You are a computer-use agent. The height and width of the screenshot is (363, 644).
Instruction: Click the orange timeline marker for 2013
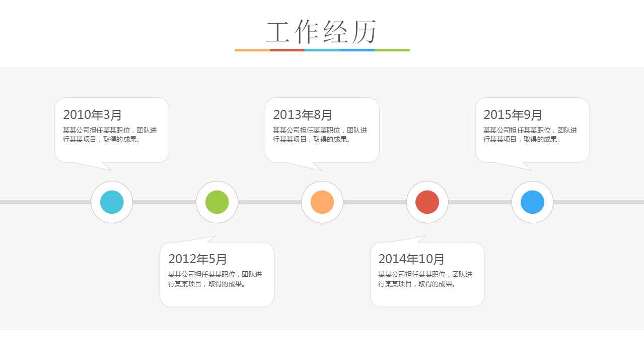[x=322, y=202]
